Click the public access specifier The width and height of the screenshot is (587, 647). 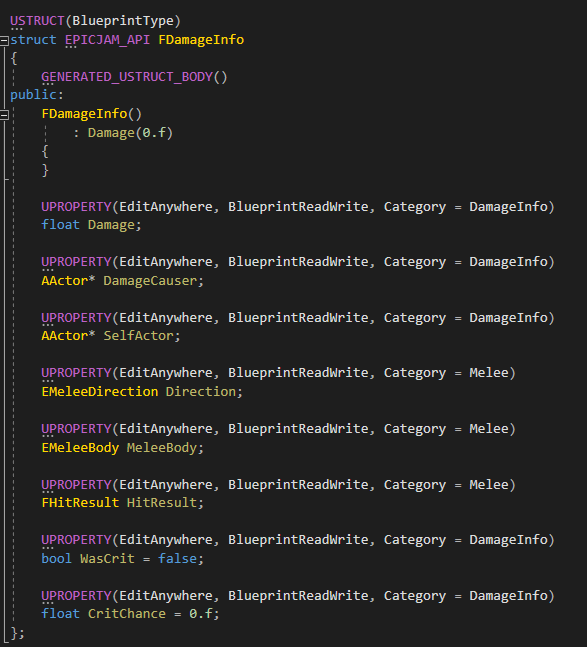coord(33,95)
